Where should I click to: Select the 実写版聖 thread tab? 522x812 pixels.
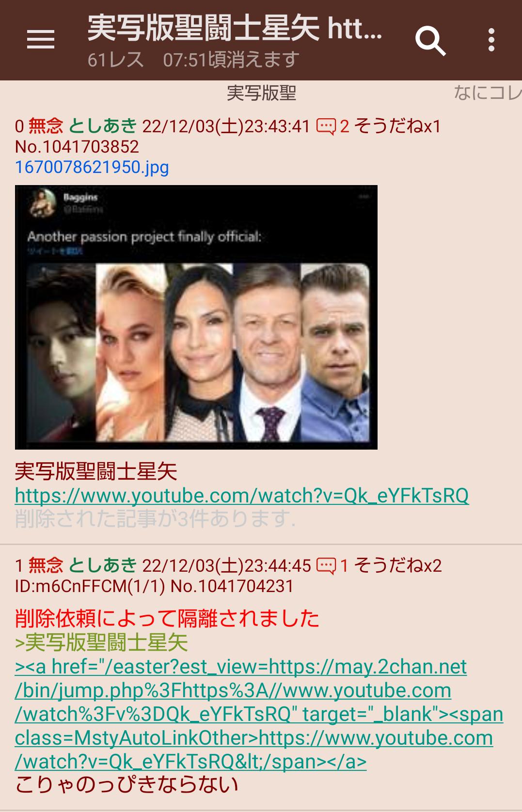(261, 93)
